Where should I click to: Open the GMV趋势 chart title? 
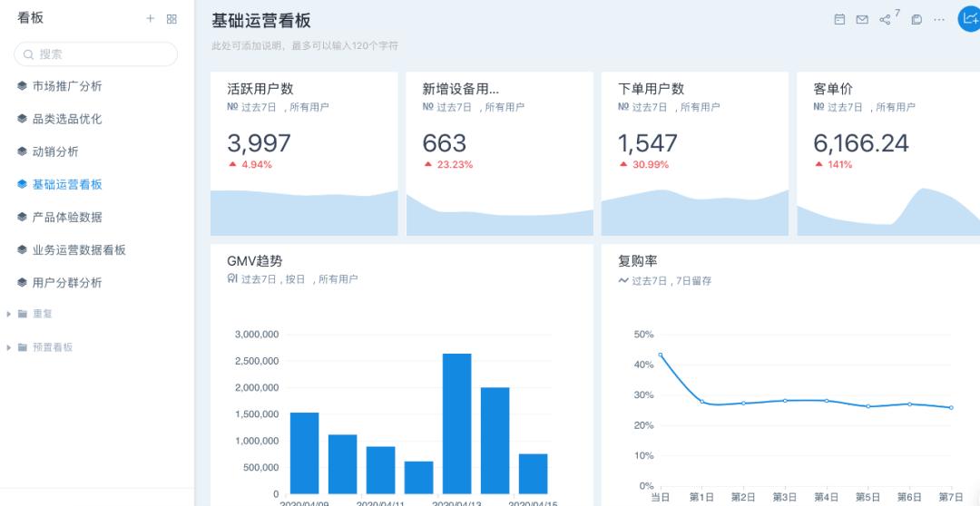pos(254,261)
